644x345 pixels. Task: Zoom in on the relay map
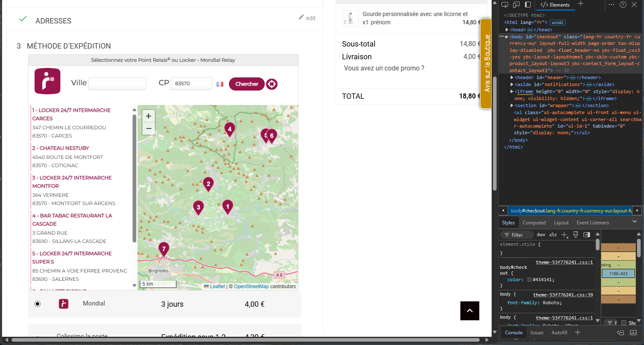pyautogui.click(x=149, y=116)
